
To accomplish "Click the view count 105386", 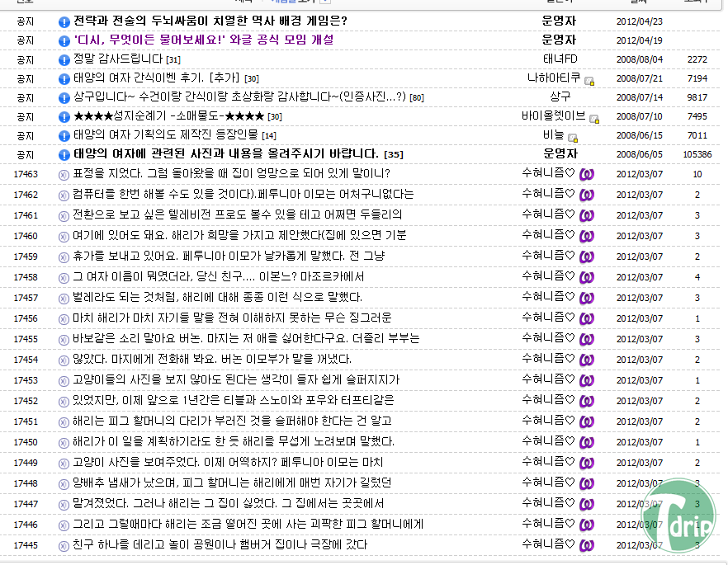I will 697,154.
